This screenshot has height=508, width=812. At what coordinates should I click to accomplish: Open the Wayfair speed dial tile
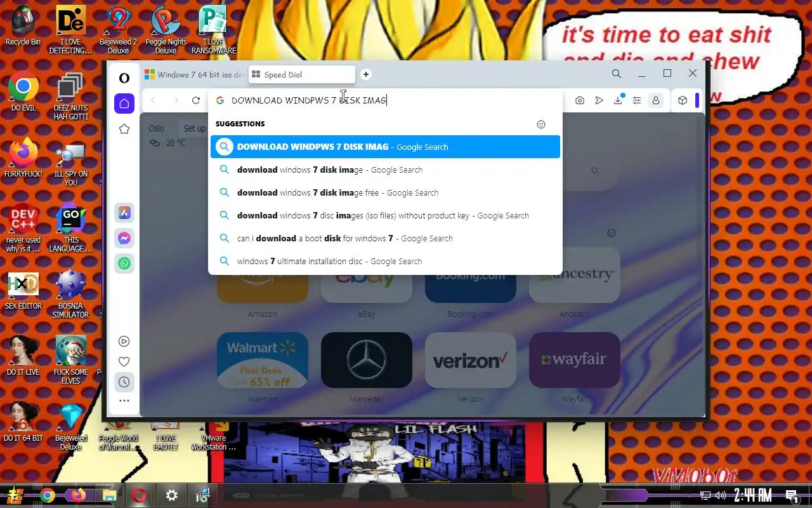pos(575,360)
